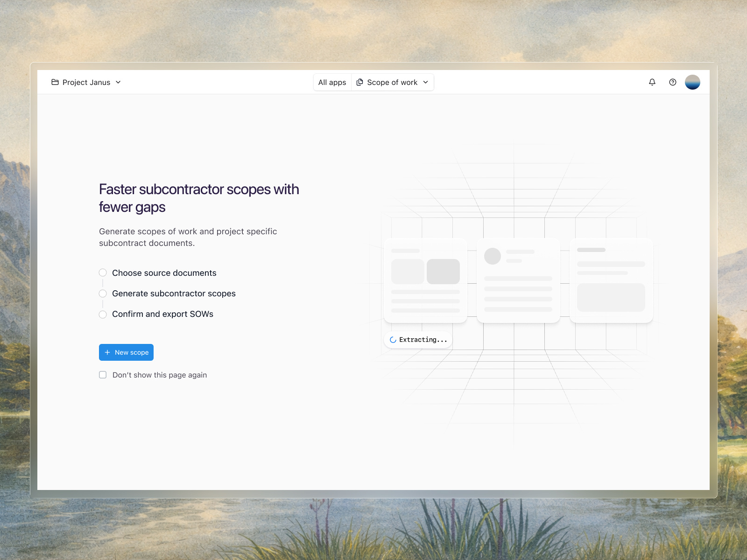747x560 pixels.
Task: Click the chevron beside Scope of work
Action: (x=425, y=82)
